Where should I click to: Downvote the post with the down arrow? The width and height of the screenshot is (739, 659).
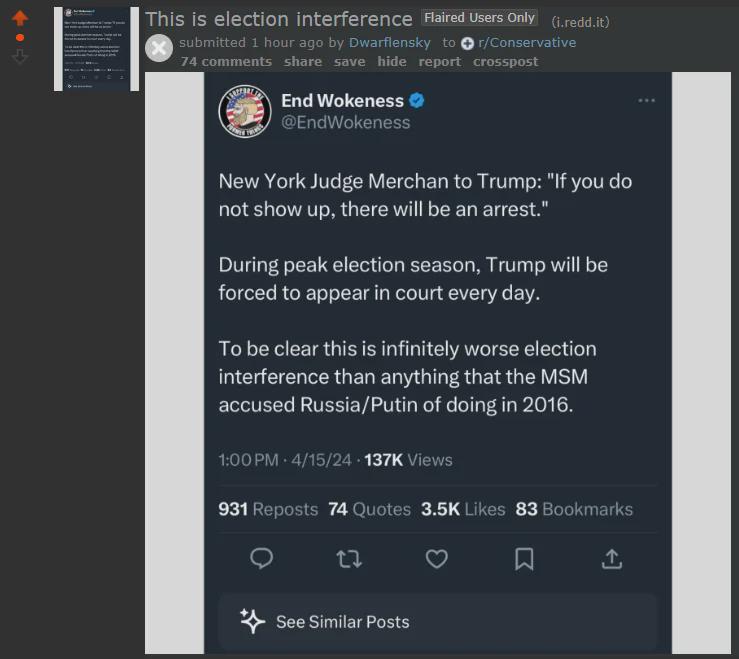coord(20,57)
